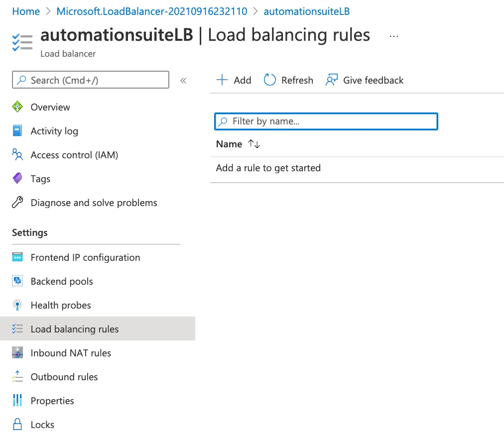Focus the Filter by name field
The height and width of the screenshot is (435, 504).
click(x=326, y=121)
